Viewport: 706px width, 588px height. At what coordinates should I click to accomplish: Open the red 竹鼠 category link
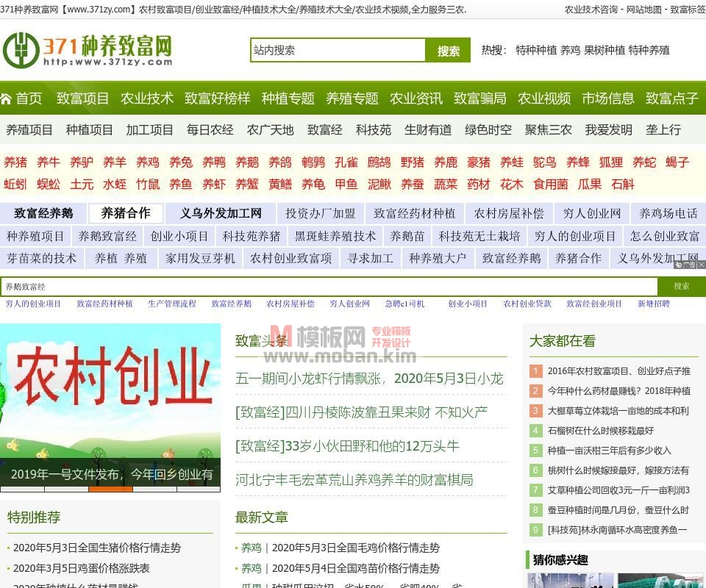pos(148,184)
